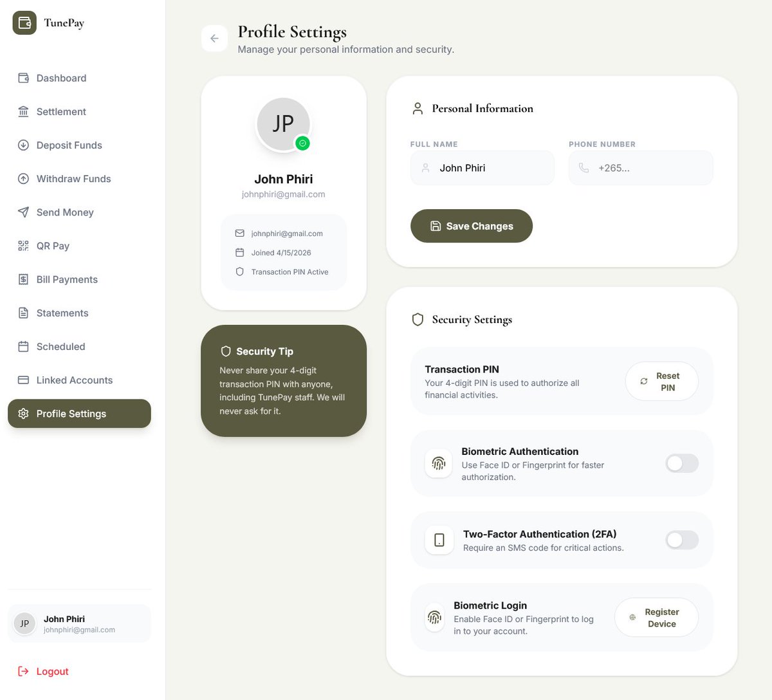This screenshot has height=700, width=772.
Task: Go to Settlement in the sidebar
Action: (x=79, y=111)
